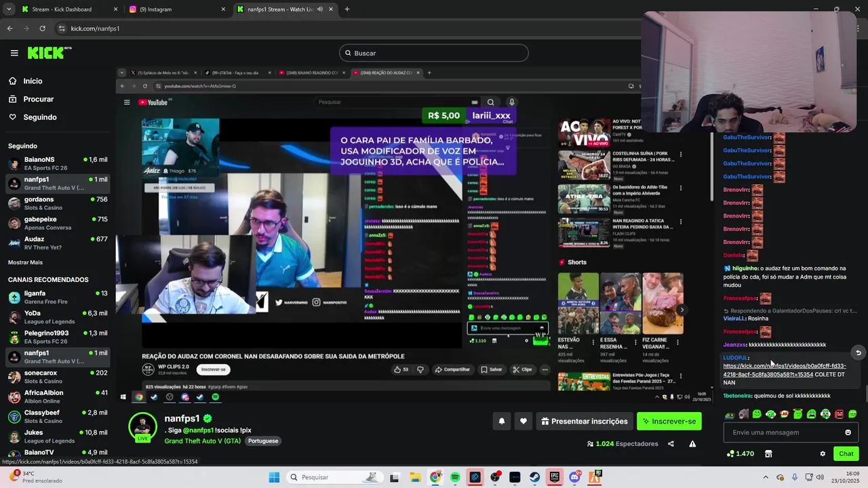
Task: Open Steam from the taskbar
Action: click(x=535, y=477)
